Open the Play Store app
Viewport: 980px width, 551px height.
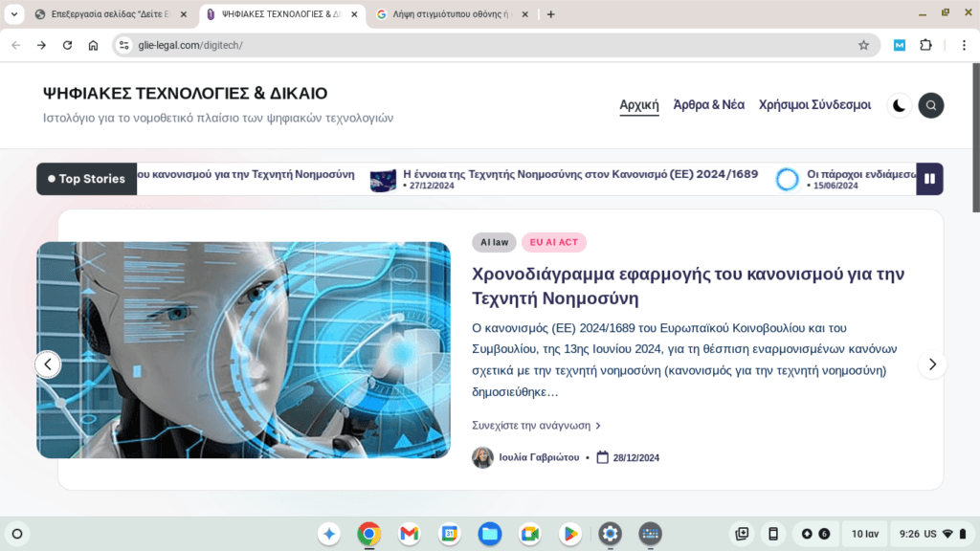pyautogui.click(x=569, y=534)
